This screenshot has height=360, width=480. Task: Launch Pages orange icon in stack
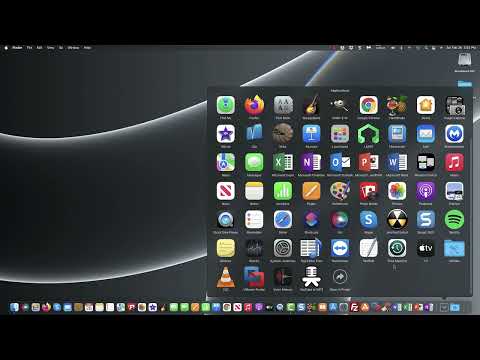(x=311, y=191)
